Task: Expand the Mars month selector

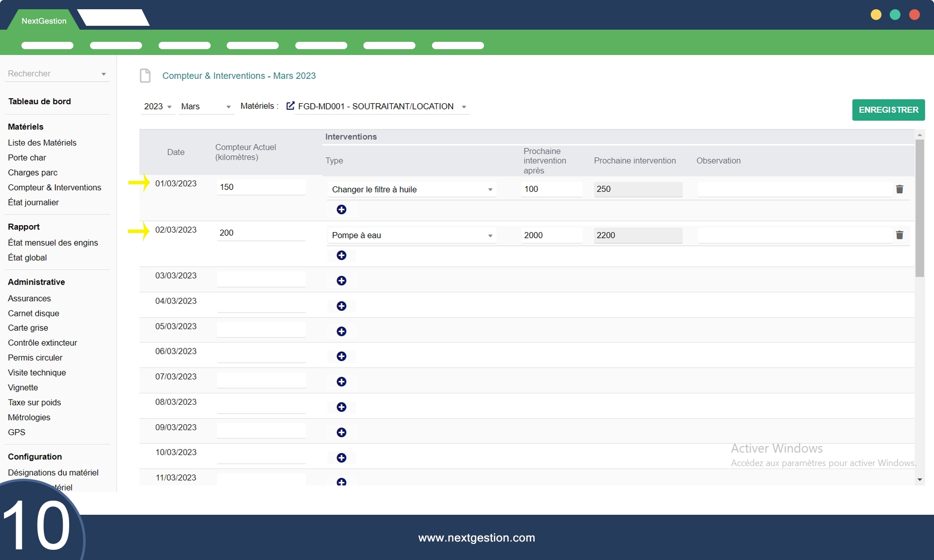Action: click(x=205, y=107)
